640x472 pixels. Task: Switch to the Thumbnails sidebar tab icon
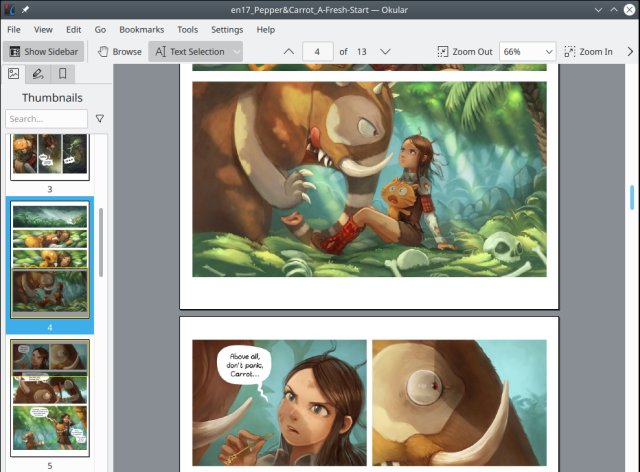pyautogui.click(x=13, y=73)
